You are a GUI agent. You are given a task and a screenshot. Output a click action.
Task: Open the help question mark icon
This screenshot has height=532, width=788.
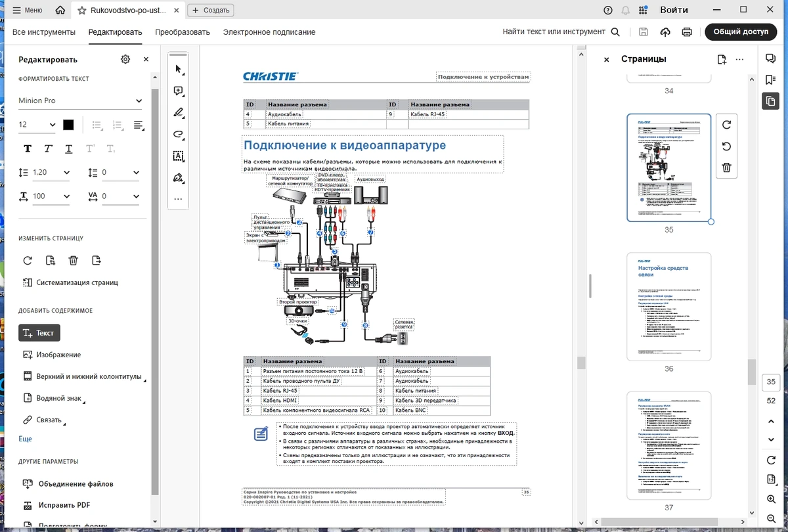coord(608,10)
